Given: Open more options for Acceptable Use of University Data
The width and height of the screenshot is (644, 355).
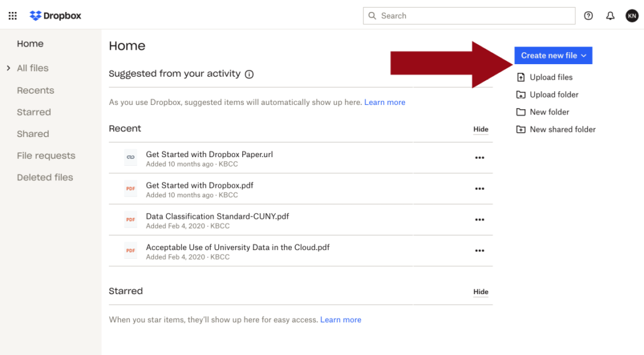Looking at the screenshot, I should tap(480, 251).
